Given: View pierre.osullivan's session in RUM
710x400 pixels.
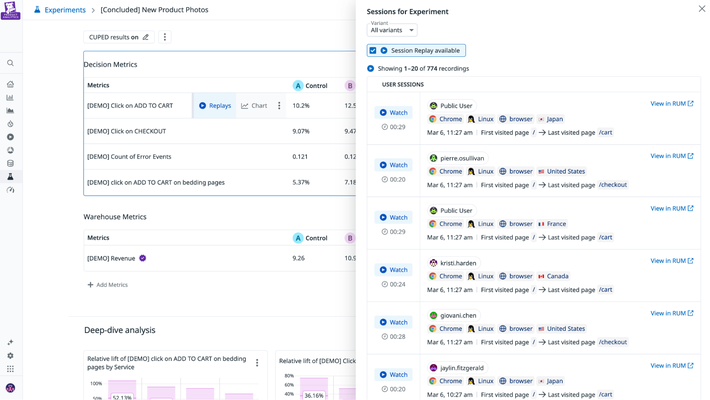Looking at the screenshot, I should pos(671,156).
